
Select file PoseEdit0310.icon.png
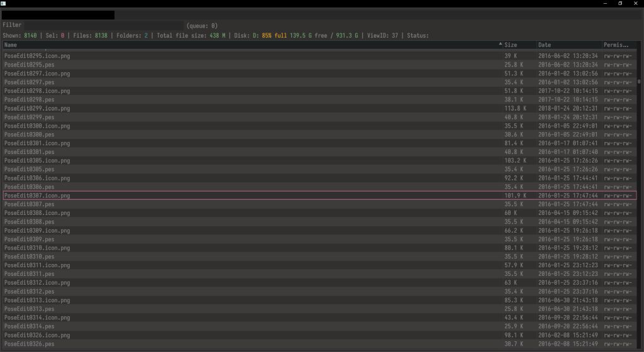tap(319, 248)
